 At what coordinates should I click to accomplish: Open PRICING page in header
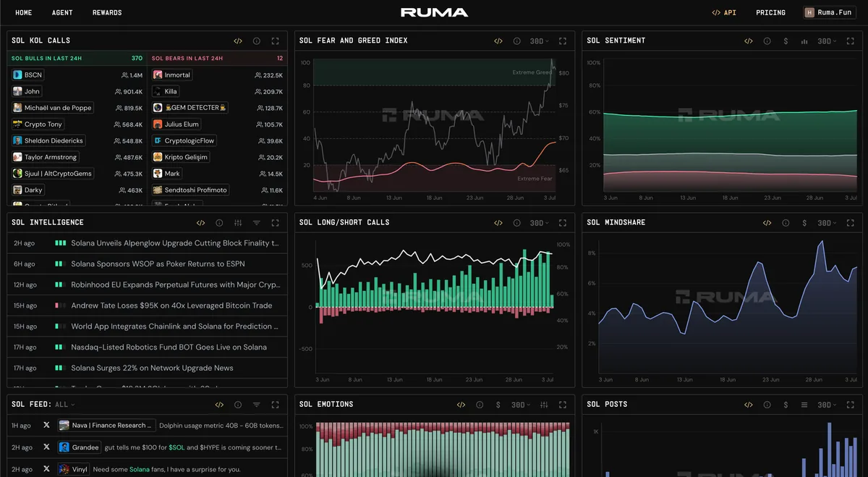[x=770, y=12]
